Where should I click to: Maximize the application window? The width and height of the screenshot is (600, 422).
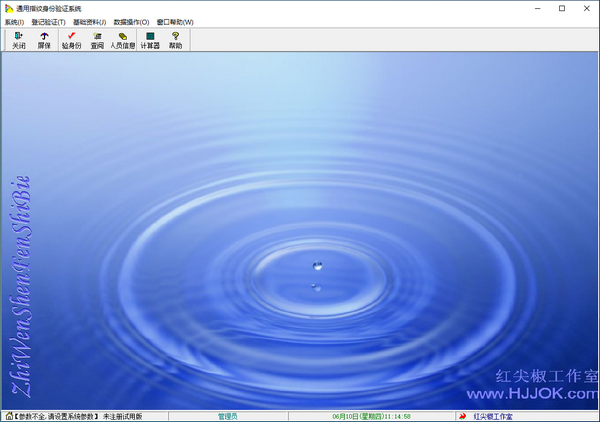tap(561, 8)
